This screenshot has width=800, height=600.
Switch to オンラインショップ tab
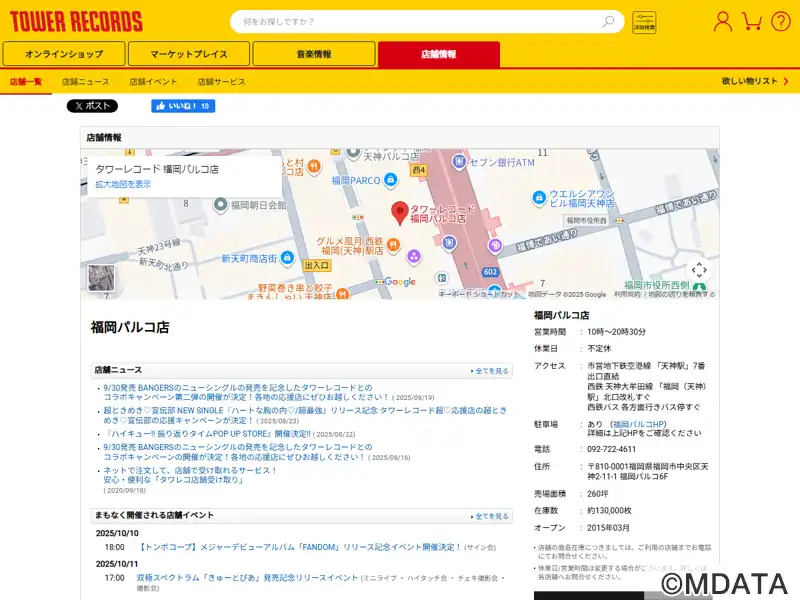tap(64, 54)
